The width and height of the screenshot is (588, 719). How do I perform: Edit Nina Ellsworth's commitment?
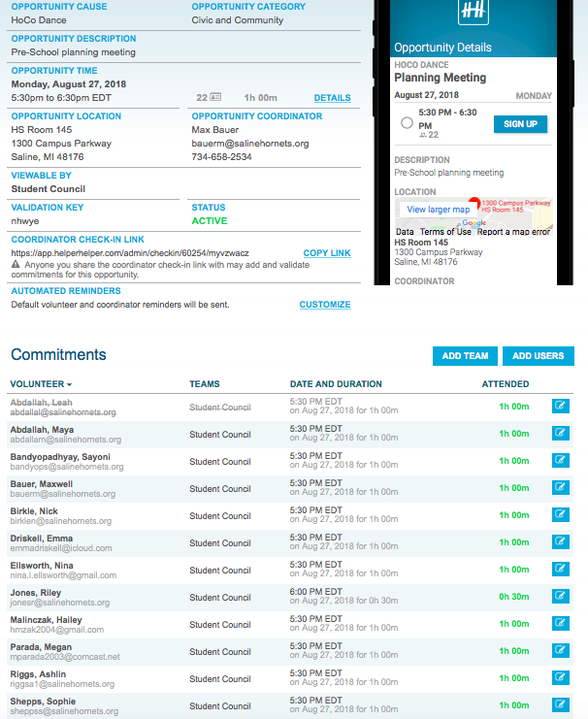[561, 569]
